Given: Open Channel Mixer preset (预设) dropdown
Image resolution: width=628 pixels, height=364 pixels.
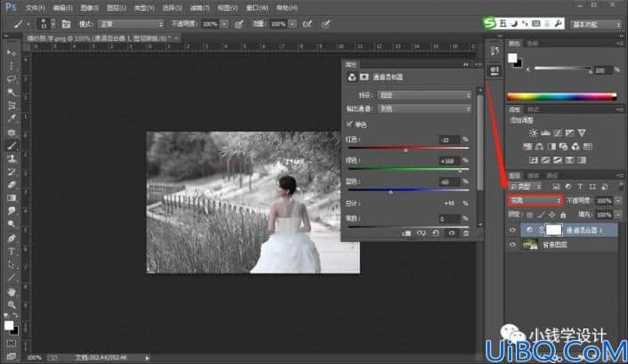Looking at the screenshot, I should [425, 95].
